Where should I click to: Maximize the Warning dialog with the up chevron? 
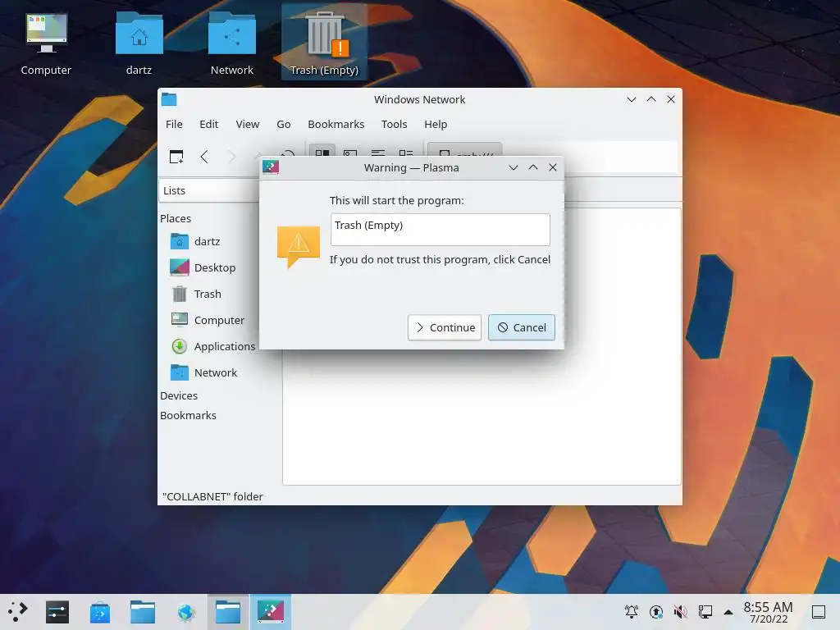[533, 167]
